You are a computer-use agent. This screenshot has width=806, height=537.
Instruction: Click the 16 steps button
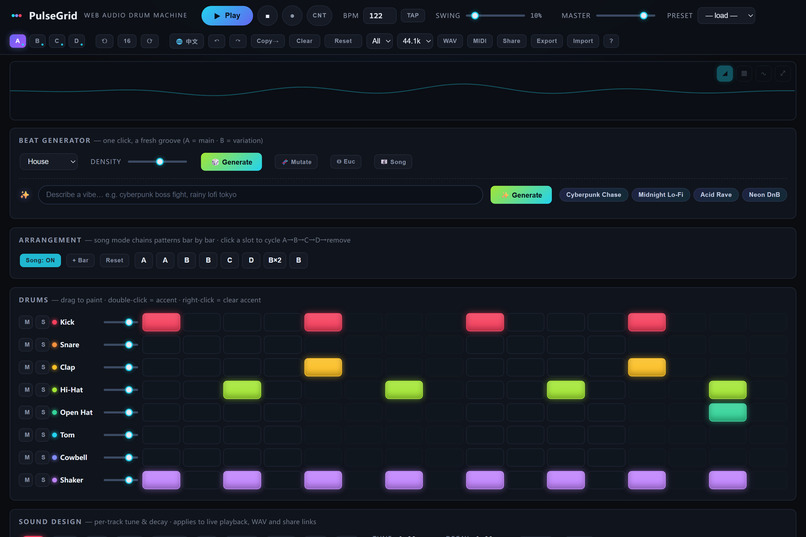tap(127, 41)
